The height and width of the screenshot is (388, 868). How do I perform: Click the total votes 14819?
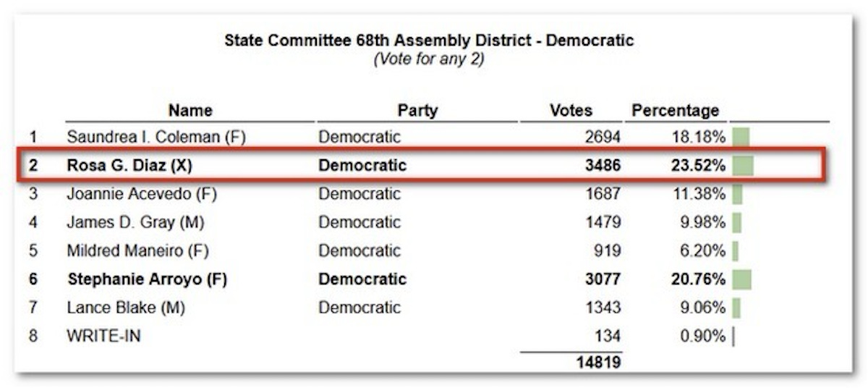[598, 363]
